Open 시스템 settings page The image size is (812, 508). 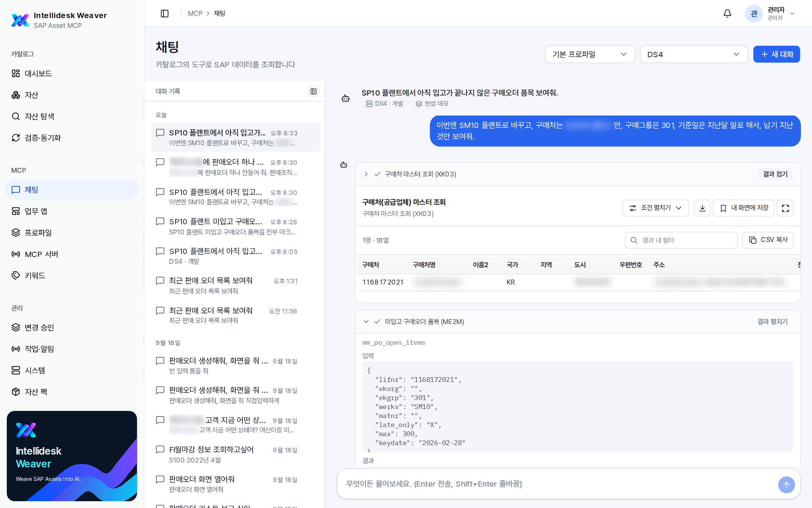72,370
